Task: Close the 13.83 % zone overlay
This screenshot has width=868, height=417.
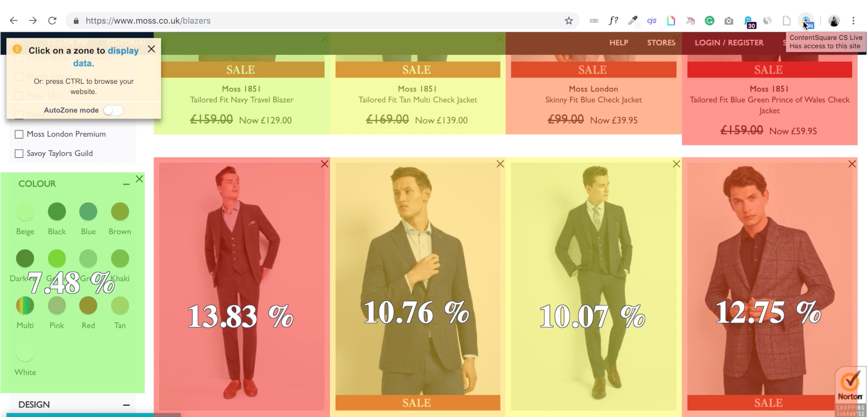Action: (324, 164)
